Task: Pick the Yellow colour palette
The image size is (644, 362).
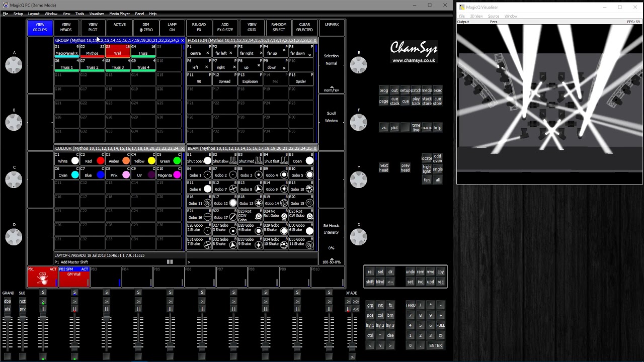Action: [x=143, y=158]
